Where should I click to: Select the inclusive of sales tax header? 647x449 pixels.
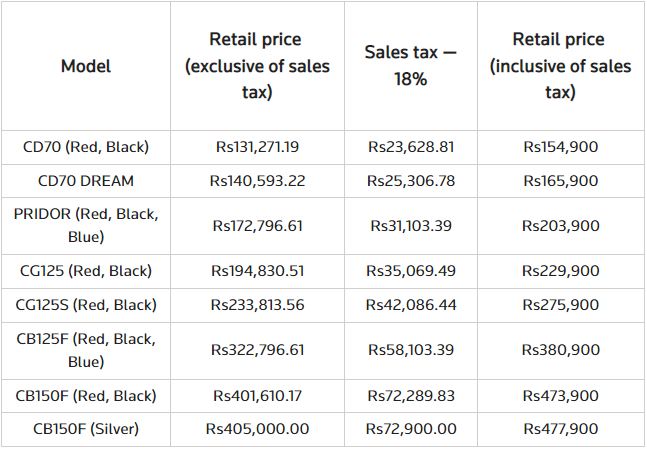tap(560, 65)
